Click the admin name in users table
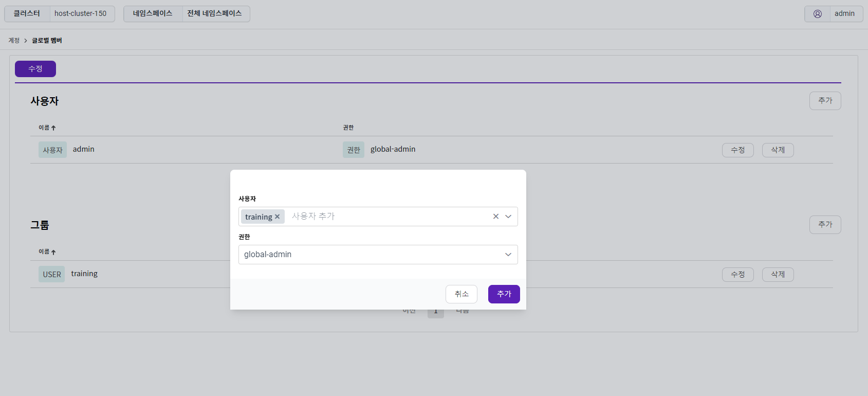The width and height of the screenshot is (868, 396). [83, 149]
